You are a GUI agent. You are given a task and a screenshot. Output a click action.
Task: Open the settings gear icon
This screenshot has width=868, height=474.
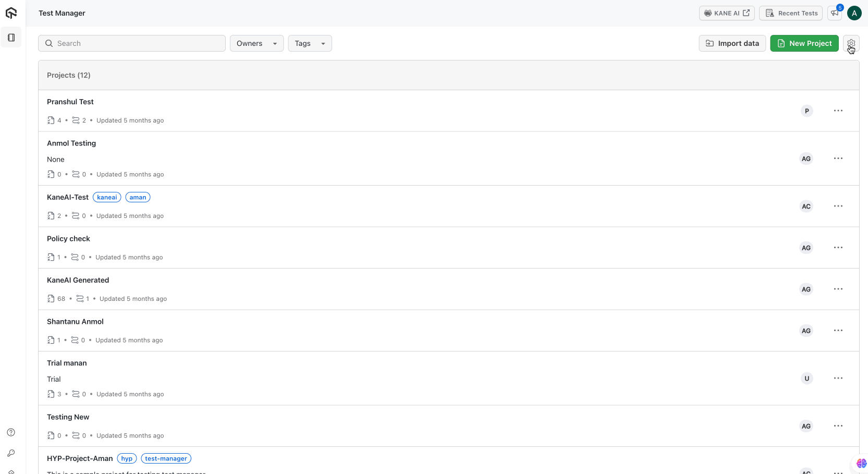(x=851, y=43)
